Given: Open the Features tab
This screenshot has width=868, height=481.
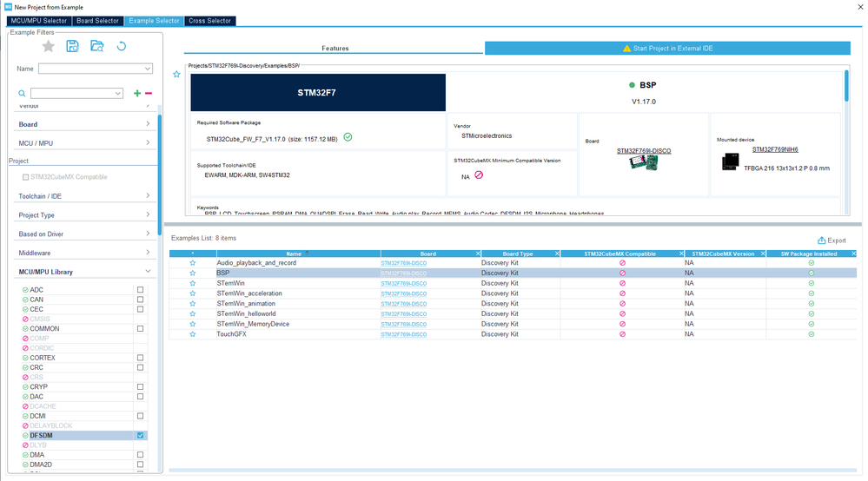Looking at the screenshot, I should (x=335, y=48).
